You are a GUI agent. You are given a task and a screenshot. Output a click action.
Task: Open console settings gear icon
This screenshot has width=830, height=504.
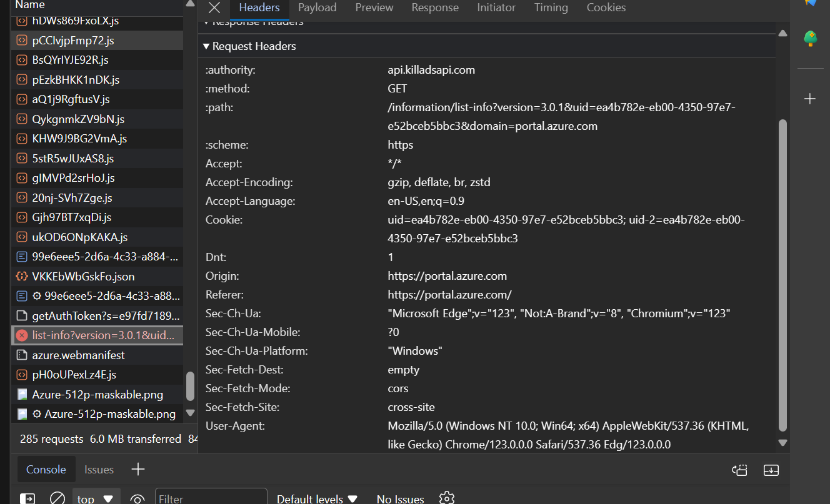point(446,498)
